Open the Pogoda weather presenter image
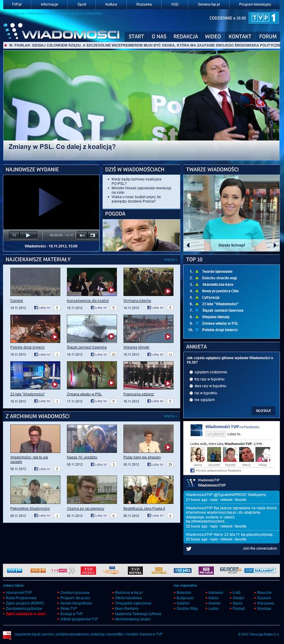The height and width of the screenshot is (644, 284). 142,235
